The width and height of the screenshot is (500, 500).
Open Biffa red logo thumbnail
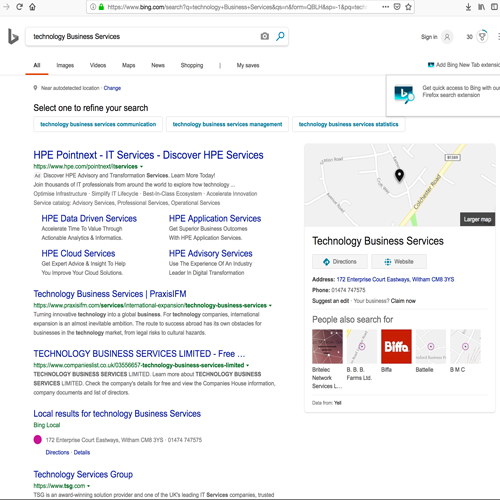coord(396,346)
